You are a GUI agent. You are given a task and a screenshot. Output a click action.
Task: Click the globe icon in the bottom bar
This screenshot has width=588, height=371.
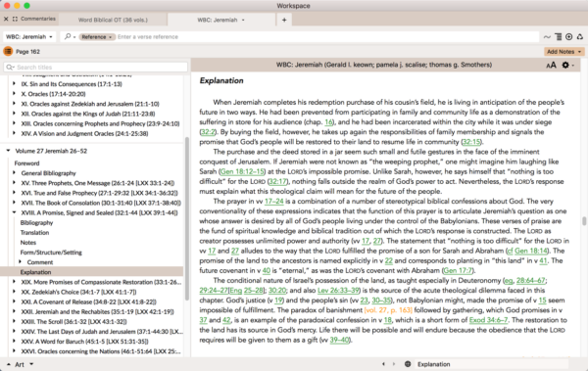coord(408,364)
